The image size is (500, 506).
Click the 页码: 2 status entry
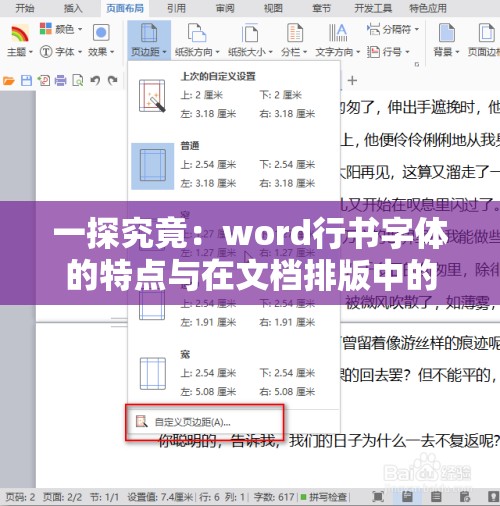pyautogui.click(x=20, y=497)
